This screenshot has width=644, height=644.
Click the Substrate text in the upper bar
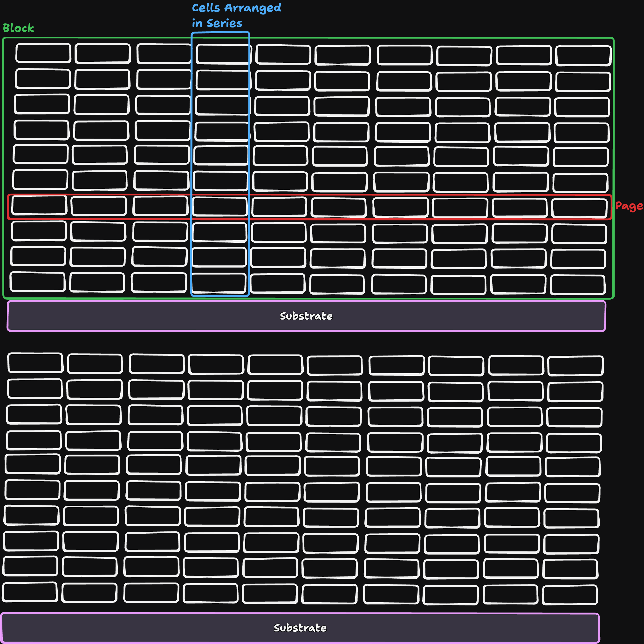(306, 316)
